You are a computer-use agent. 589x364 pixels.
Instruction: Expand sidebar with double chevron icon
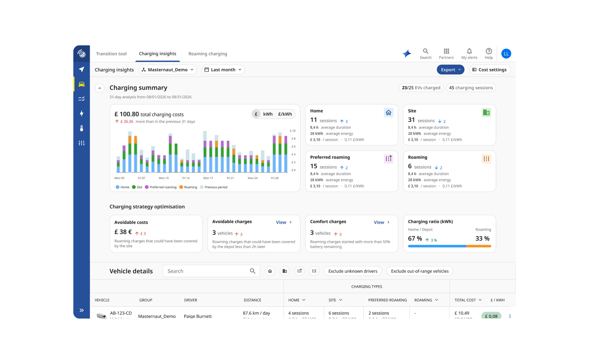point(81,310)
